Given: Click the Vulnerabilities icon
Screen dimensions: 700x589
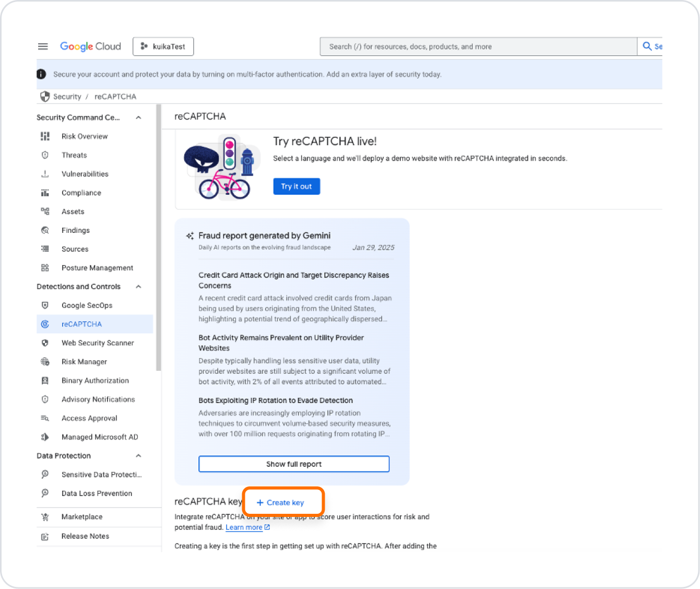Looking at the screenshot, I should coord(45,174).
